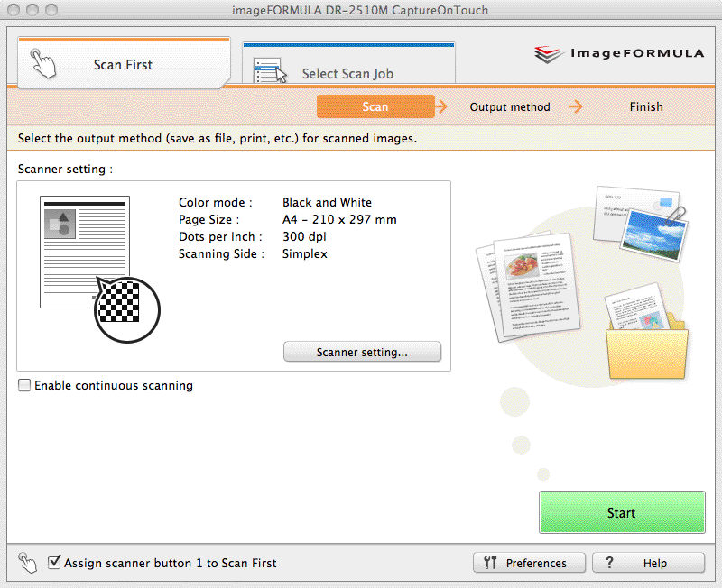Click the sky photo illustration with paperclip
This screenshot has height=588, width=722.
653,234
